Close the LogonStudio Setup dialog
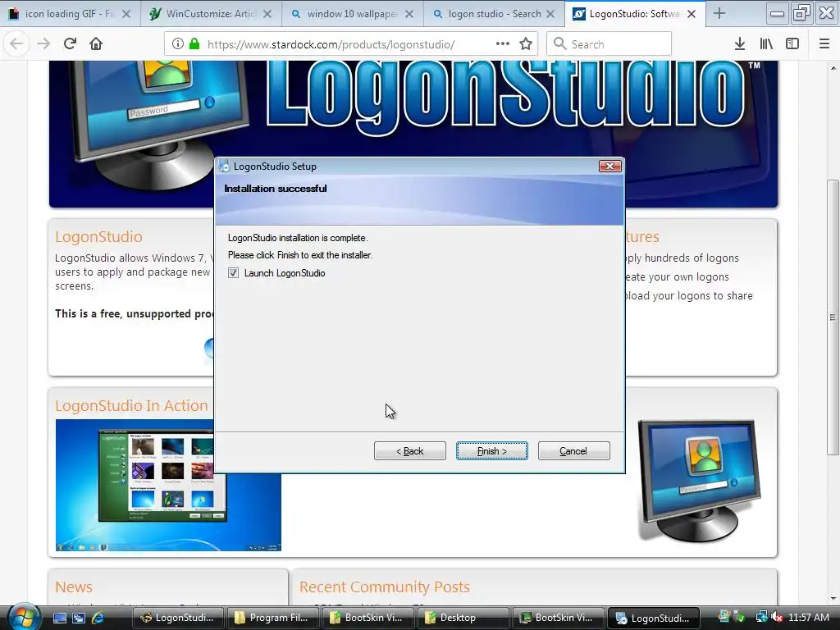The width and height of the screenshot is (840, 630). [x=609, y=166]
